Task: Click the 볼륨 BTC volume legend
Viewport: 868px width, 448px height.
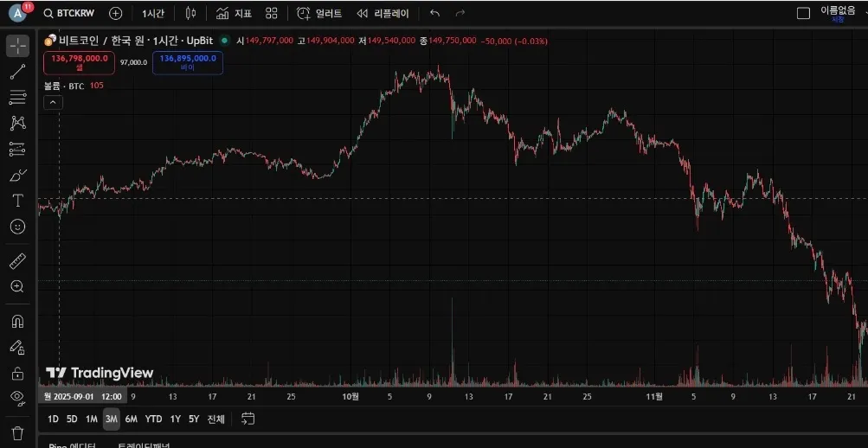Action: [64, 86]
